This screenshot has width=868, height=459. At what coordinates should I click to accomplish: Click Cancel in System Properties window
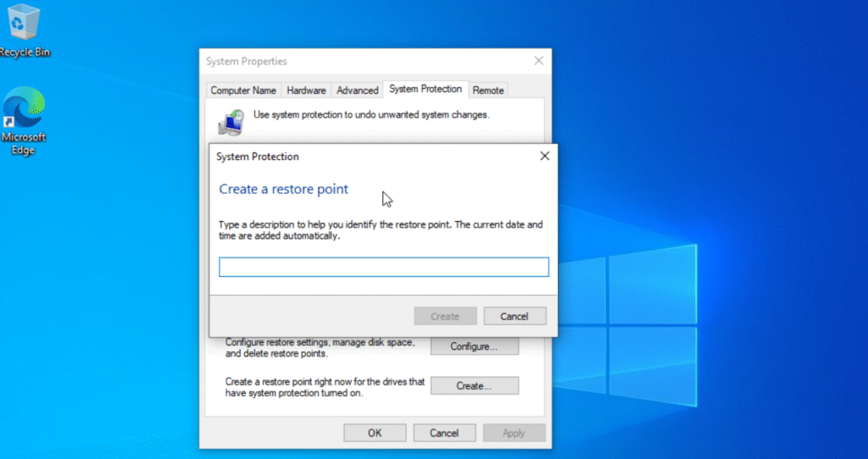[x=444, y=433]
